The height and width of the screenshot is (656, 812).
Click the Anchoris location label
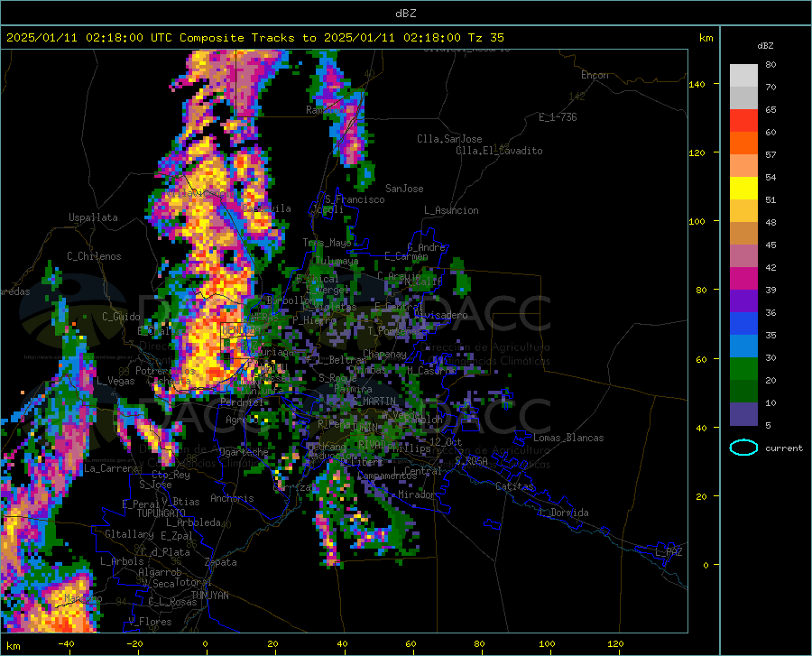pos(232,498)
